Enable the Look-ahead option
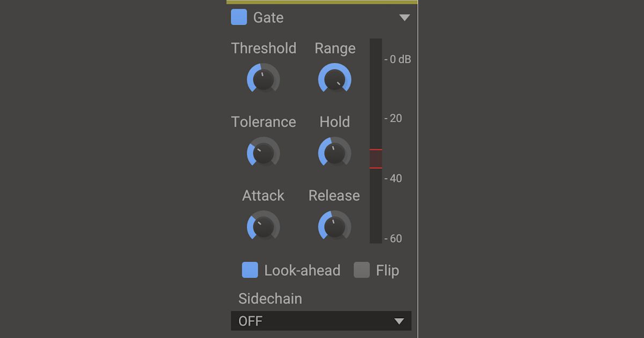 pos(249,270)
